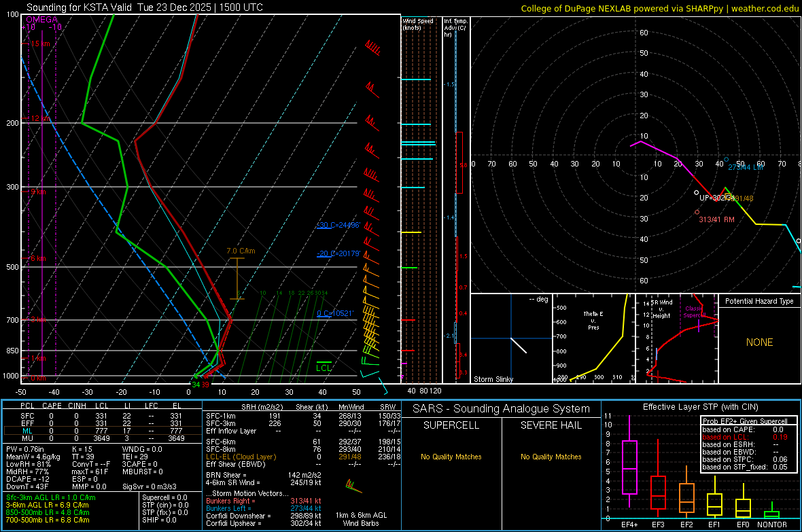Click the Corfidi Upshear = row
Screen dimensions: 802x532
pos(264,523)
